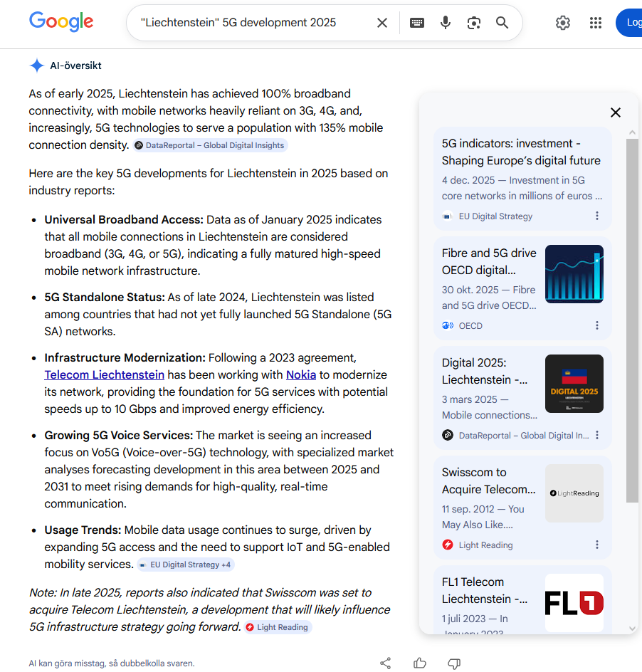Screen dimensions: 642x672
Task: Open options for the DataReportal source card
Action: (x=597, y=435)
